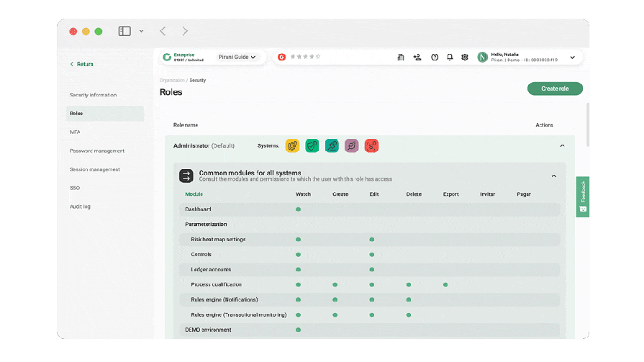Open the Pirani Guide dropdown
Image resolution: width=644 pixels, height=362 pixels.
pyautogui.click(x=237, y=58)
